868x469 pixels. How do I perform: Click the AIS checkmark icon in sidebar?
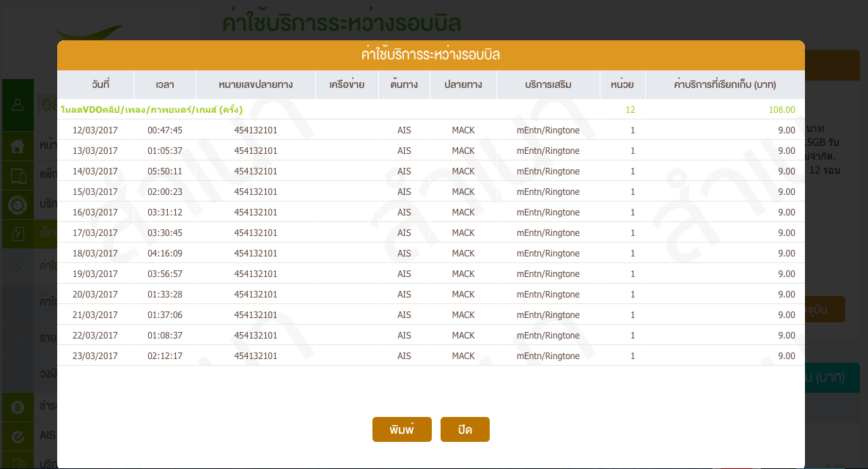click(18, 437)
